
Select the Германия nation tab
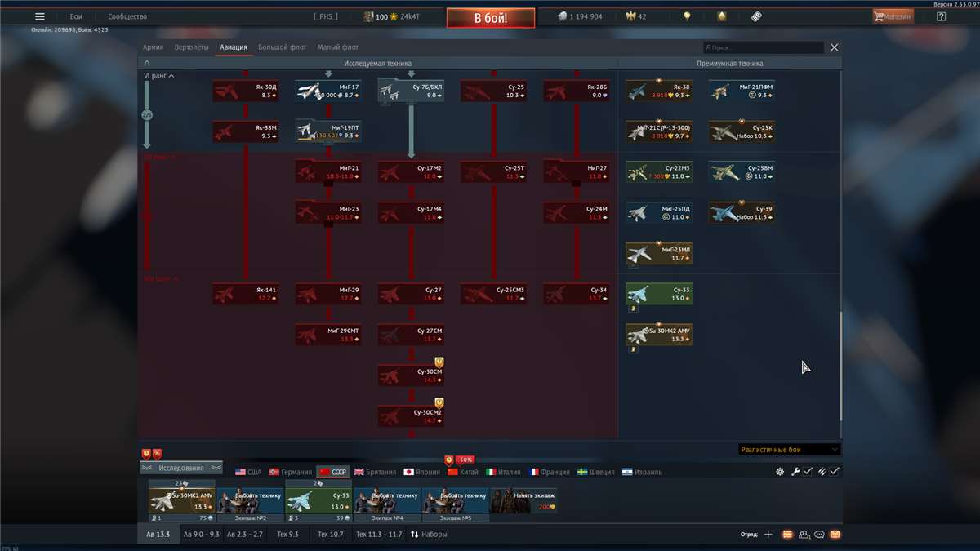point(291,472)
